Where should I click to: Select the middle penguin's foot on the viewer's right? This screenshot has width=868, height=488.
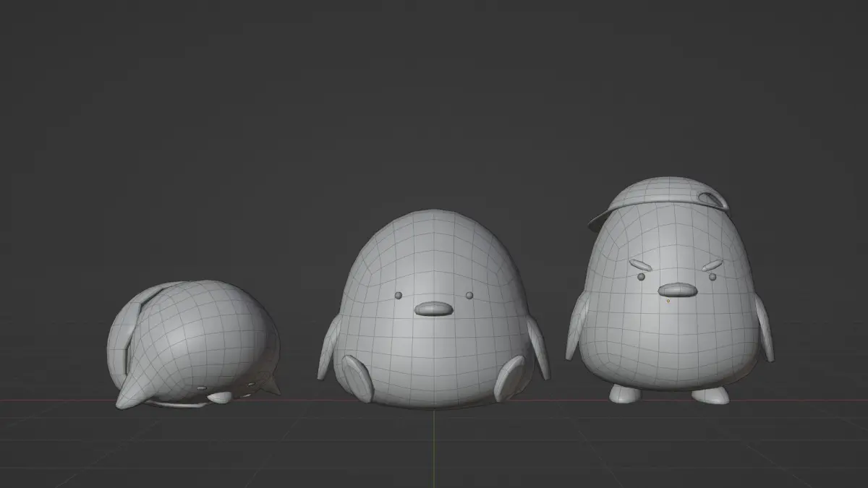(509, 377)
